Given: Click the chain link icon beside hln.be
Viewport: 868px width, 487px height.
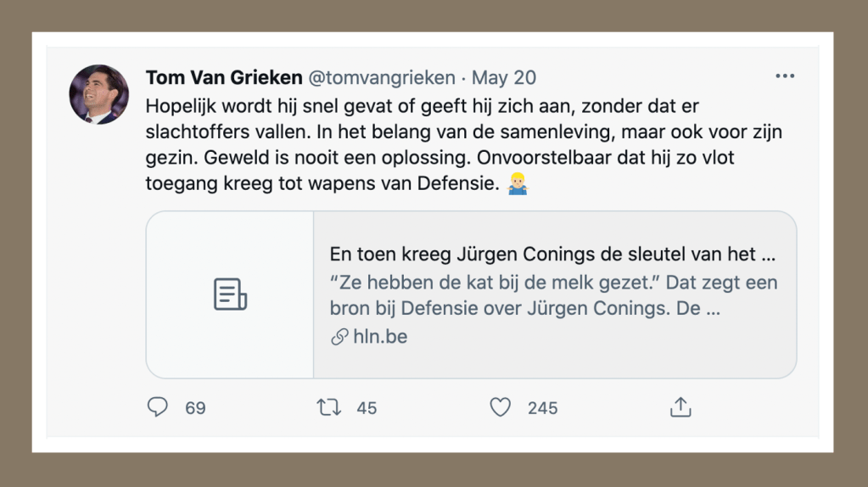Looking at the screenshot, I should pos(339,337).
